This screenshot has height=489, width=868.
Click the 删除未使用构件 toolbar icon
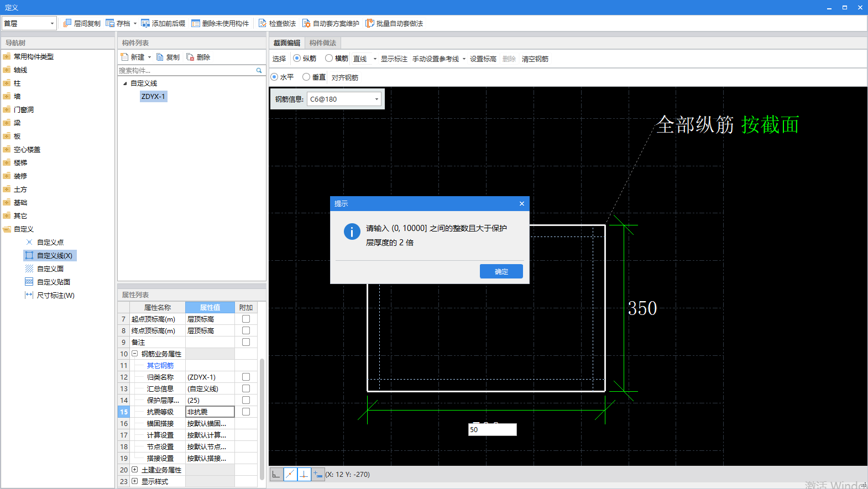tap(196, 23)
